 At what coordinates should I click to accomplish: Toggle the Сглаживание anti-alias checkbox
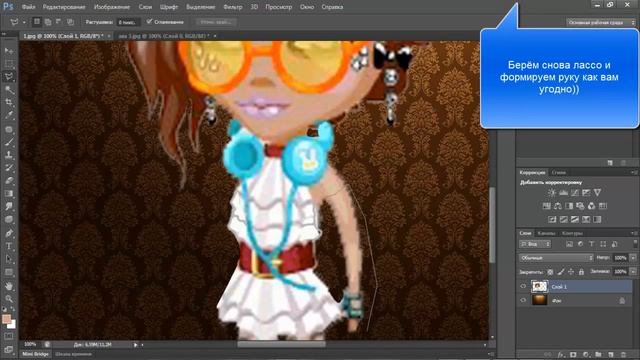tap(149, 22)
